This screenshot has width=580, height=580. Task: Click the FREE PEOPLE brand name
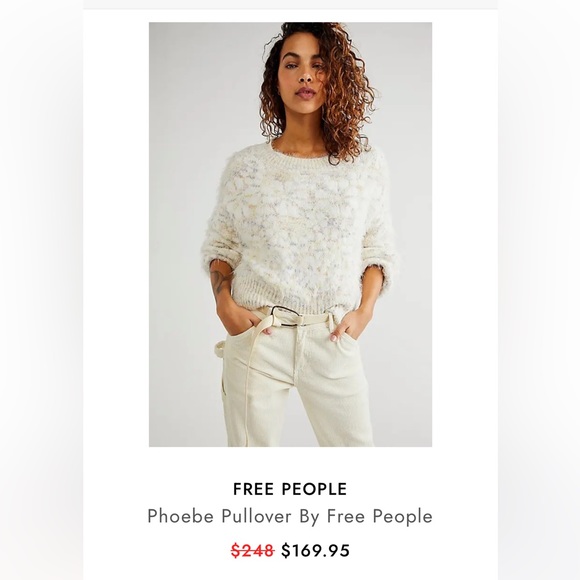(x=290, y=489)
